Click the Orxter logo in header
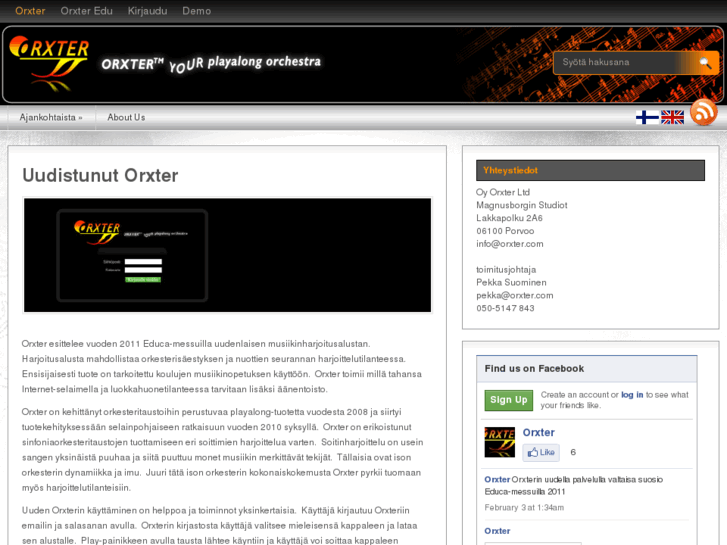Image resolution: width=727 pixels, height=545 pixels. 49,63
